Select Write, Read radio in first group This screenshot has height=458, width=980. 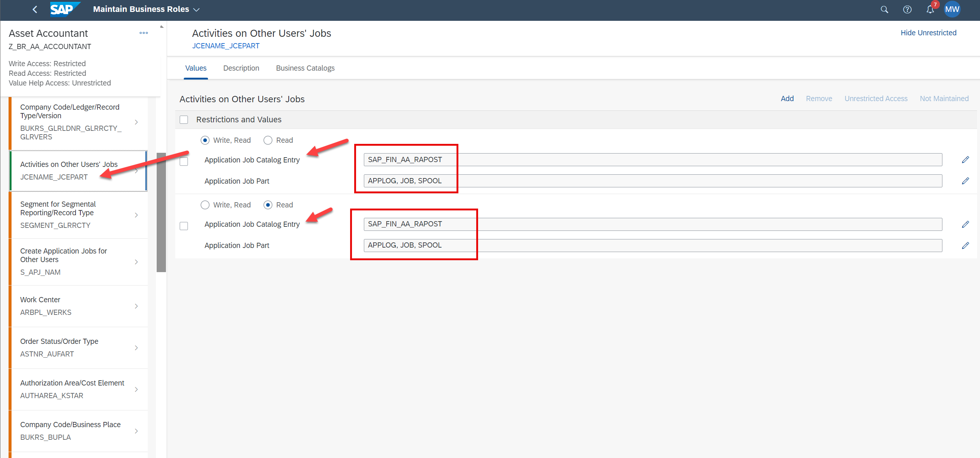coord(205,140)
